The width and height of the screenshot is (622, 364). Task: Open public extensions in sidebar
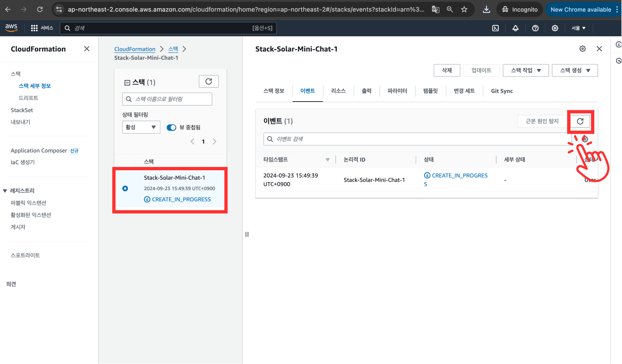(28, 203)
